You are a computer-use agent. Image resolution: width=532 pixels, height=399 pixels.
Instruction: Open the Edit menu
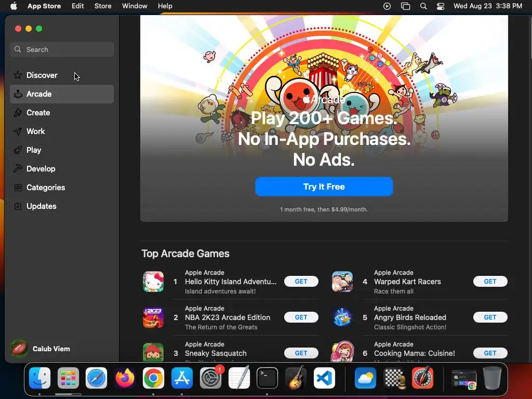[x=78, y=6]
